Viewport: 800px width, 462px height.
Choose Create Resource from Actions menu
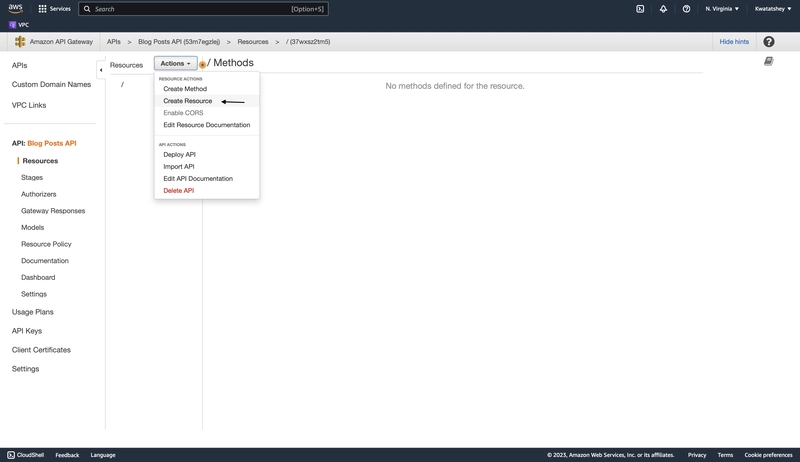point(188,101)
